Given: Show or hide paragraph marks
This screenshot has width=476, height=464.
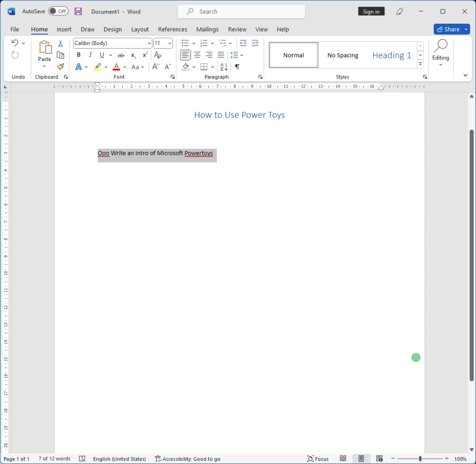Looking at the screenshot, I should pyautogui.click(x=238, y=67).
